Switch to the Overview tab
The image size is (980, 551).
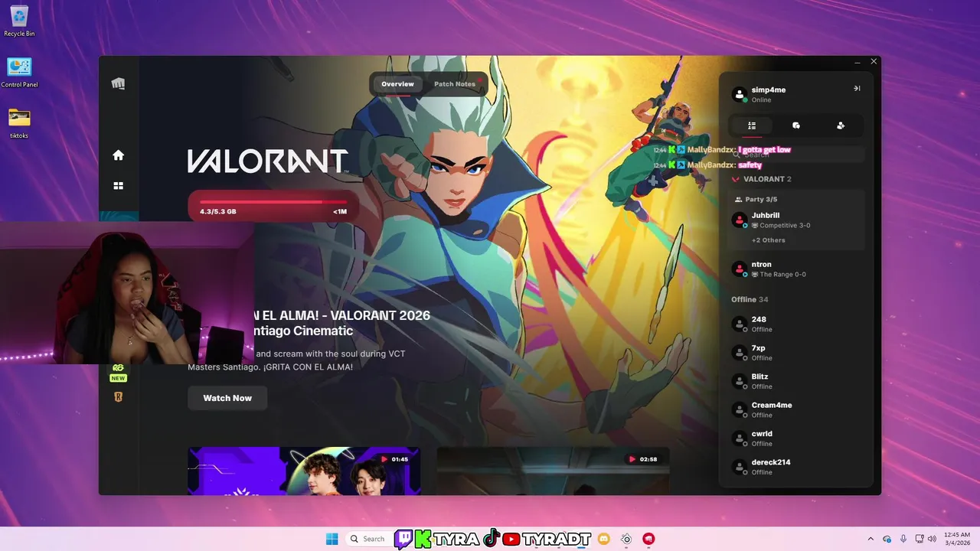coord(397,84)
